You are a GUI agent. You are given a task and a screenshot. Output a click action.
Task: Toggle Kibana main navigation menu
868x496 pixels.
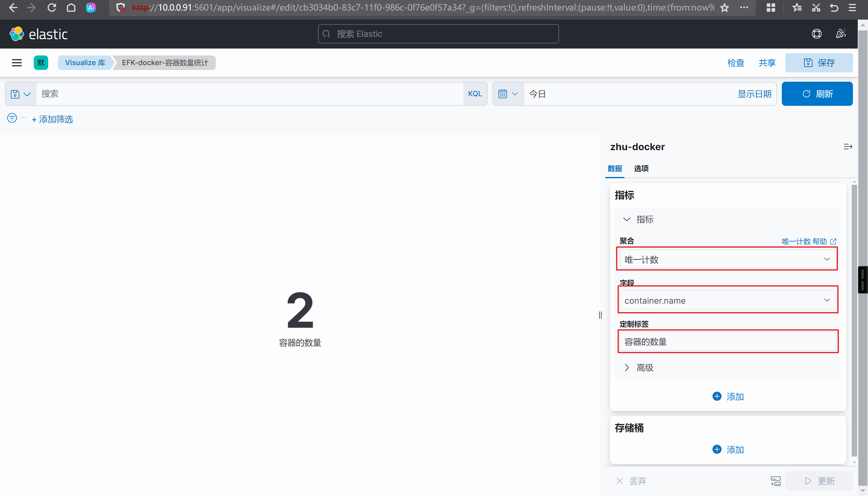click(x=17, y=63)
